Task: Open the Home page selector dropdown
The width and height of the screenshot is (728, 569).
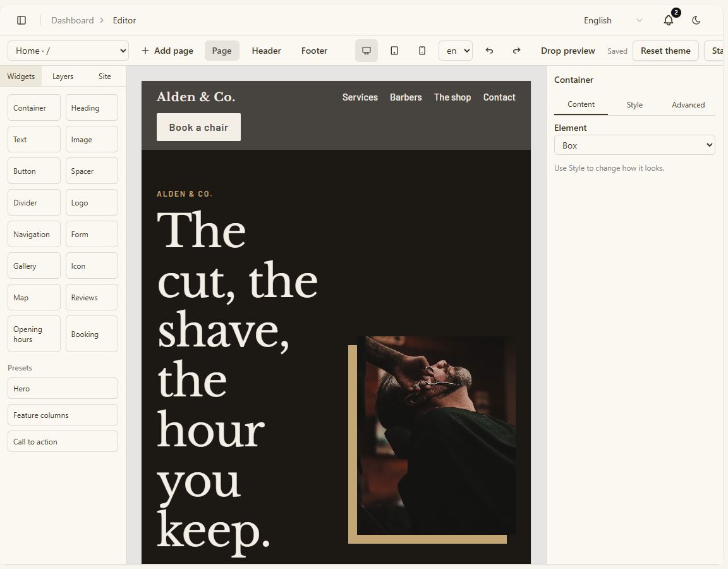Action: pos(68,51)
